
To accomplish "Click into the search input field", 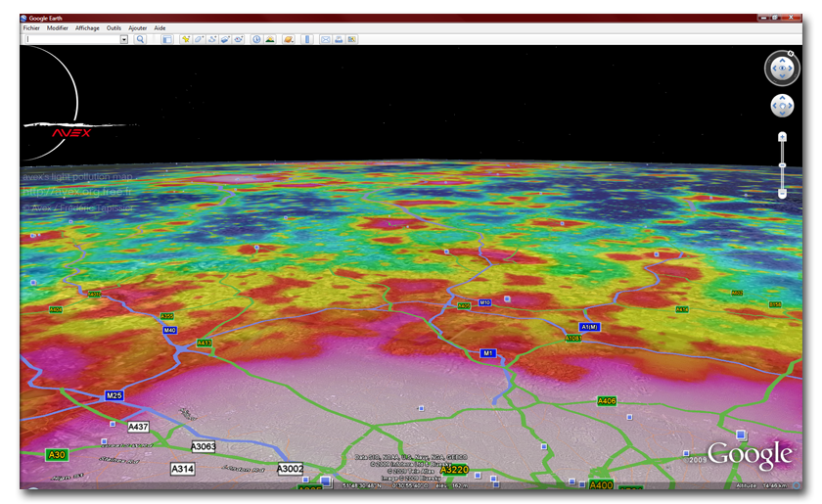I will (x=72, y=39).
